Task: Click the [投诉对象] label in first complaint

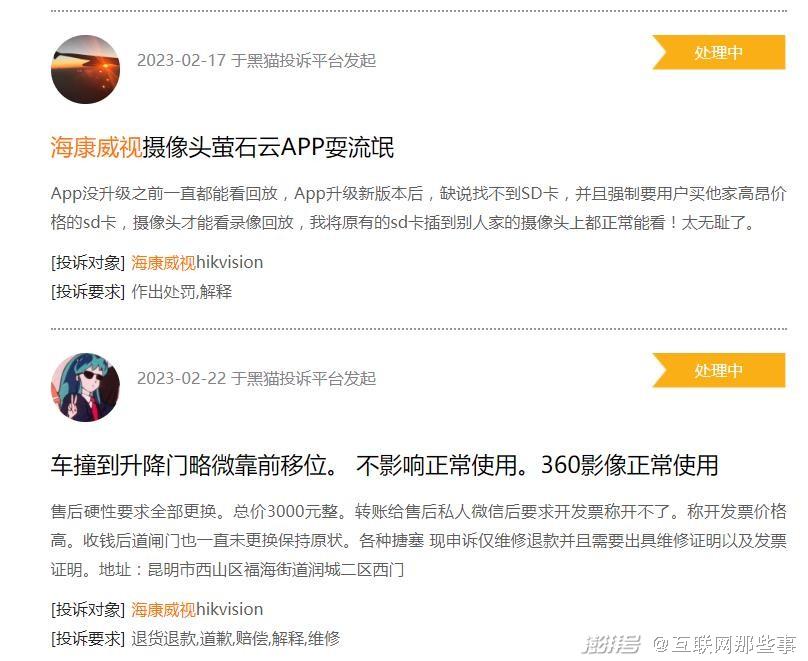Action: click(88, 263)
